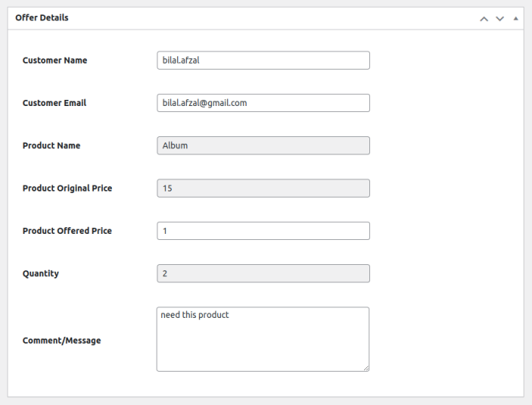Move the Offer Details panel up
The width and height of the screenshot is (532, 405).
(x=484, y=18)
